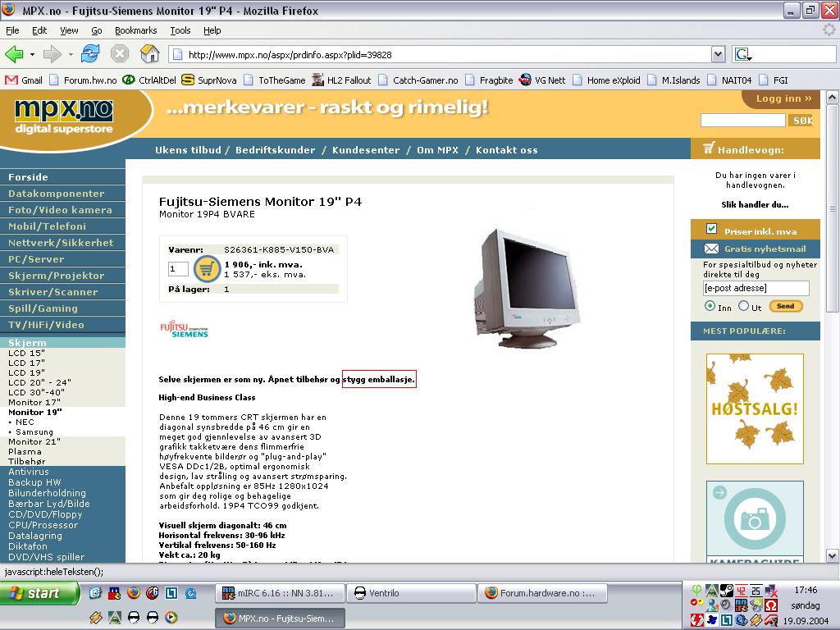Open the Forward button history dropdown arrow
The image size is (840, 630).
(71, 55)
